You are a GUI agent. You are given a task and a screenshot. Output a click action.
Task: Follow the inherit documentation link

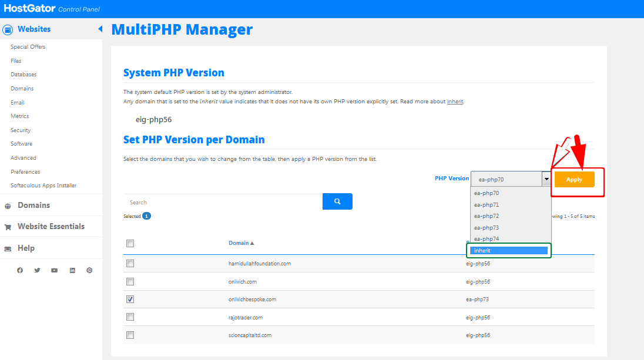click(455, 102)
